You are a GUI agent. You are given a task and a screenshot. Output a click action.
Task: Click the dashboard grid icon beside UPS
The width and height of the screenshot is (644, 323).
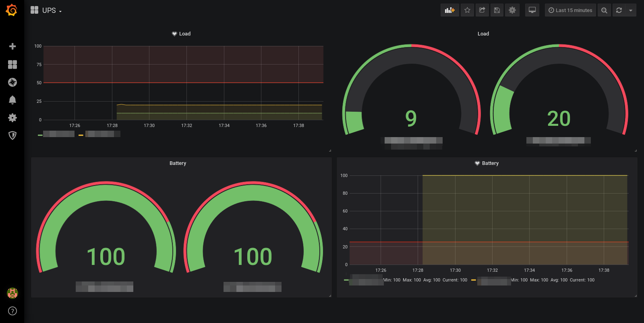pos(35,10)
